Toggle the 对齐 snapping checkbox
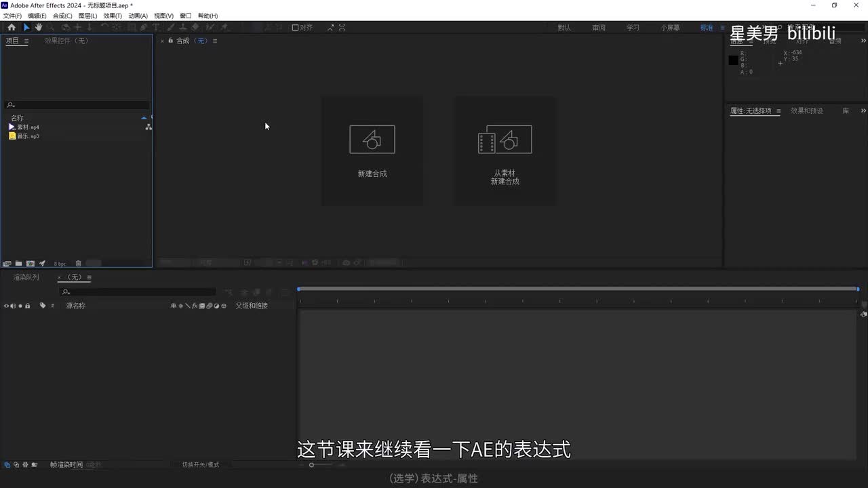Screen dimensions: 868x488 (295, 28)
